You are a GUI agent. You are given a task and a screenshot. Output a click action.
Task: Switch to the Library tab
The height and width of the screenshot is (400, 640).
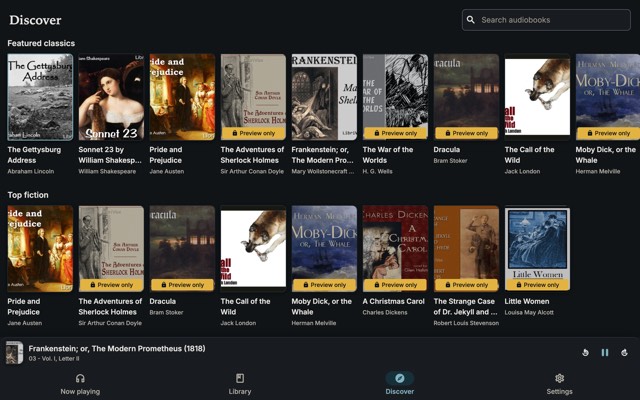[x=240, y=384]
